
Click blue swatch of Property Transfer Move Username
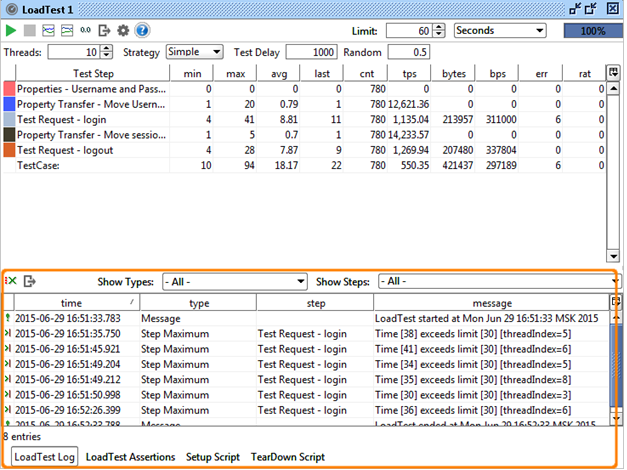point(9,104)
